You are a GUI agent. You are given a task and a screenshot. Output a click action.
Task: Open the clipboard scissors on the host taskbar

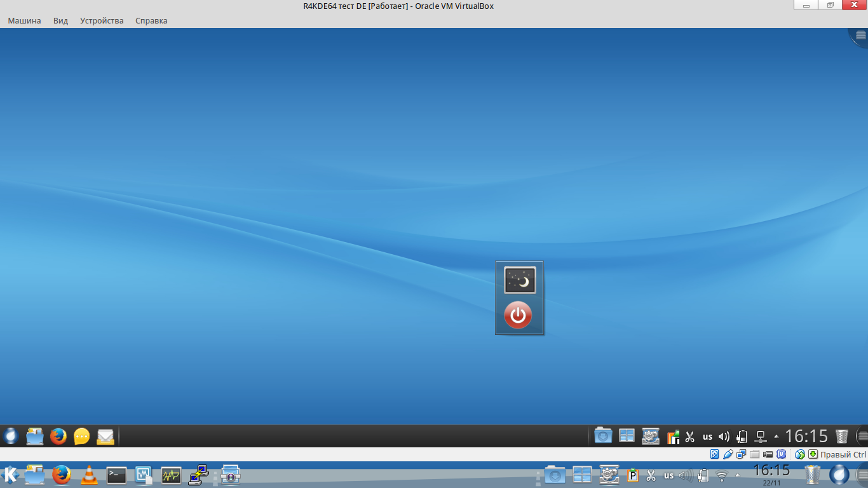click(651, 475)
